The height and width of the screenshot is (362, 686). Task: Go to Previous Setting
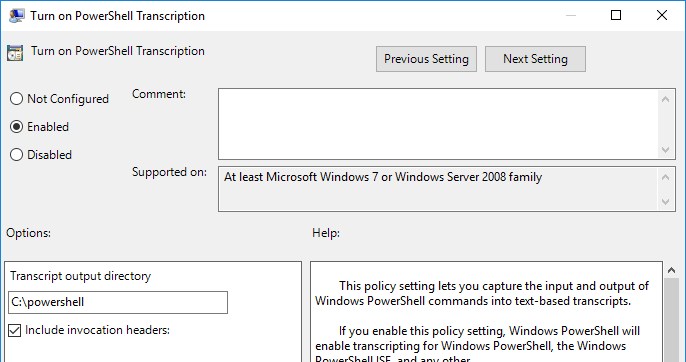pos(426,59)
